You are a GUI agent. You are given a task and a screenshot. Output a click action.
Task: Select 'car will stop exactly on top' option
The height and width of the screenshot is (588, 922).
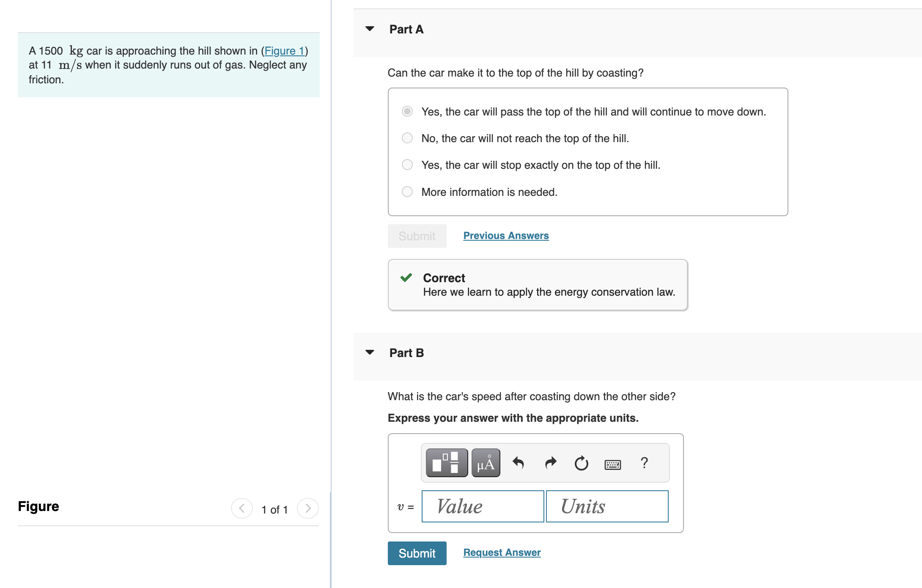407,165
